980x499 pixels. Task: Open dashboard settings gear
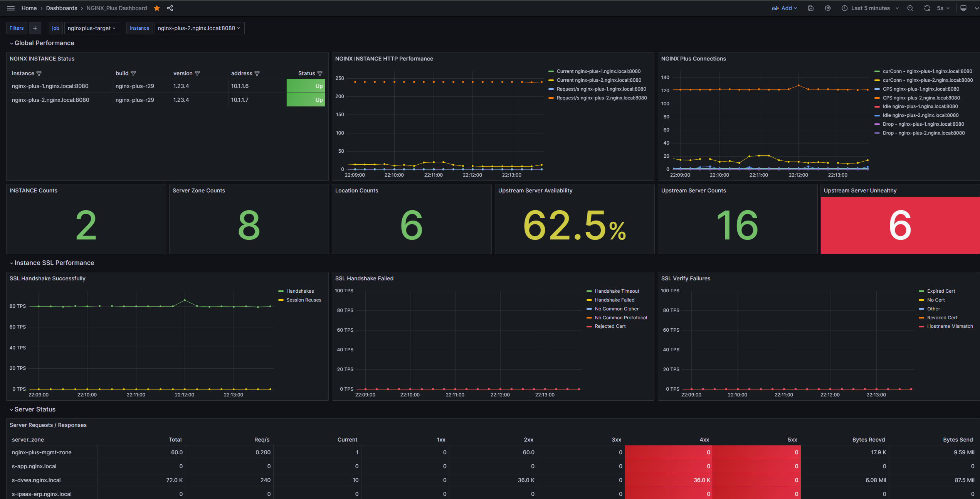(828, 8)
